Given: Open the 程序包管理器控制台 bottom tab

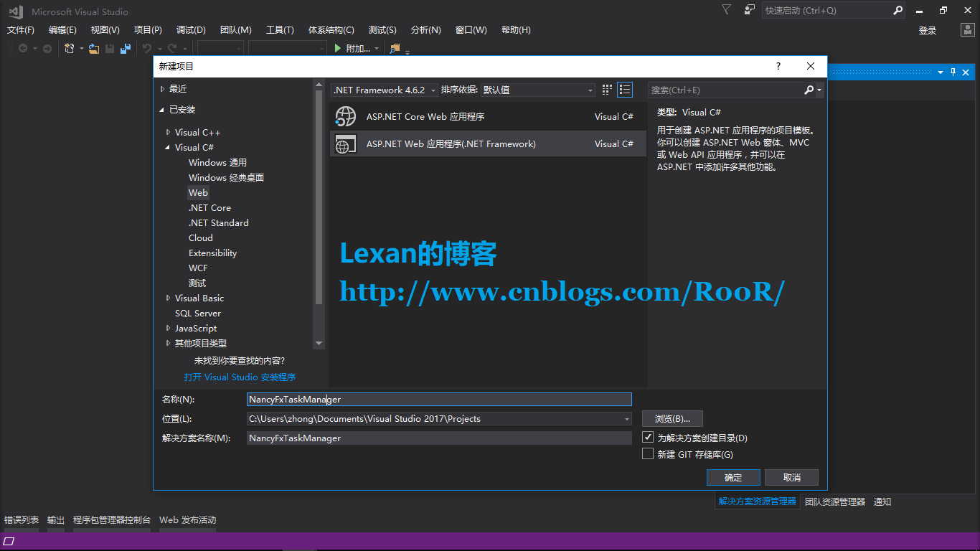Looking at the screenshot, I should click(112, 519).
